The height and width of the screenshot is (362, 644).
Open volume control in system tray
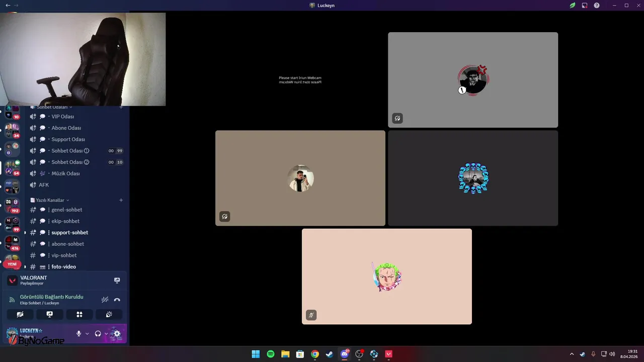tap(612, 354)
